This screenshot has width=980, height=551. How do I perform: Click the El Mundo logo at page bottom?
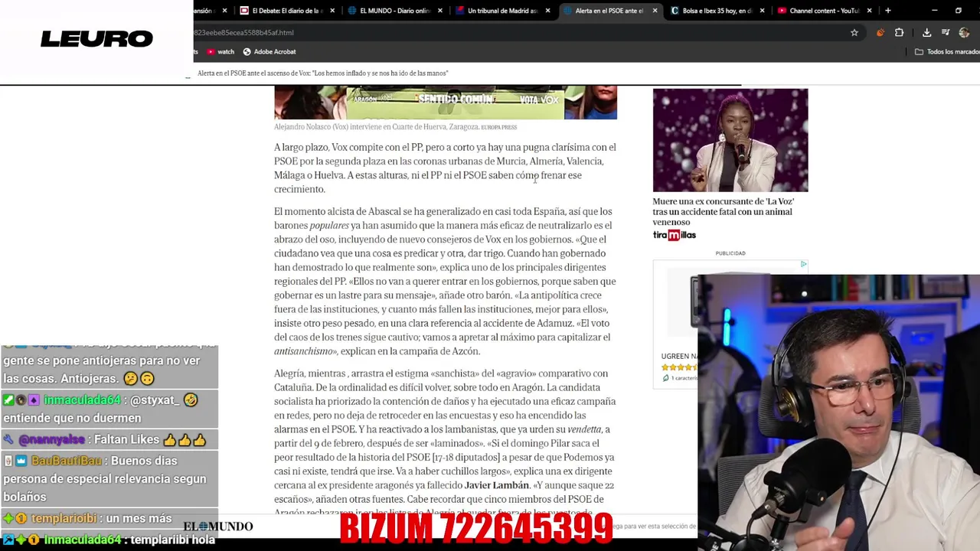[218, 527]
